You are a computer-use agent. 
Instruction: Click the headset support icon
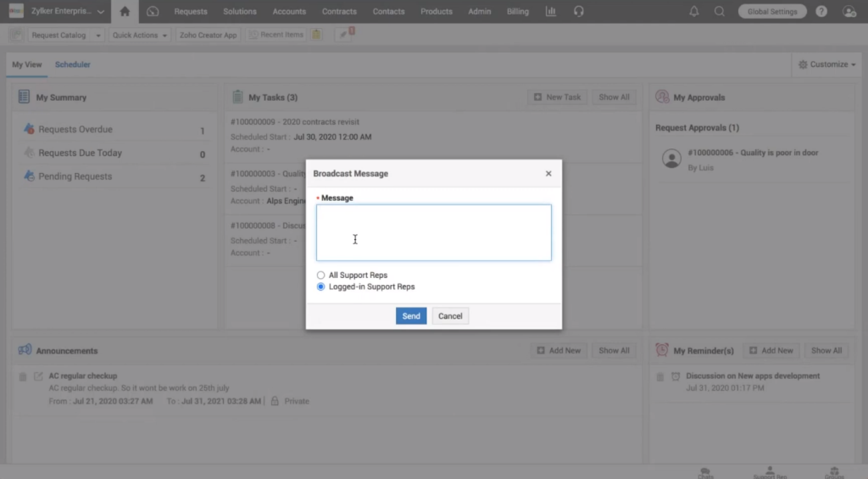(579, 12)
